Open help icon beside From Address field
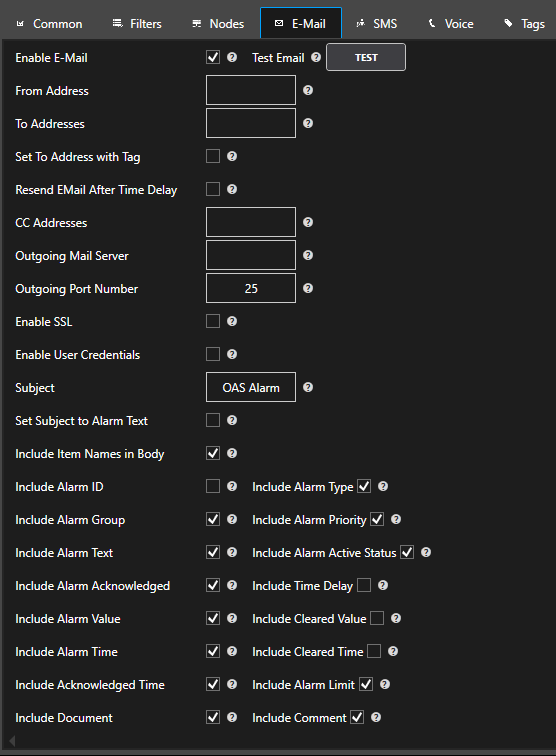 click(x=308, y=90)
